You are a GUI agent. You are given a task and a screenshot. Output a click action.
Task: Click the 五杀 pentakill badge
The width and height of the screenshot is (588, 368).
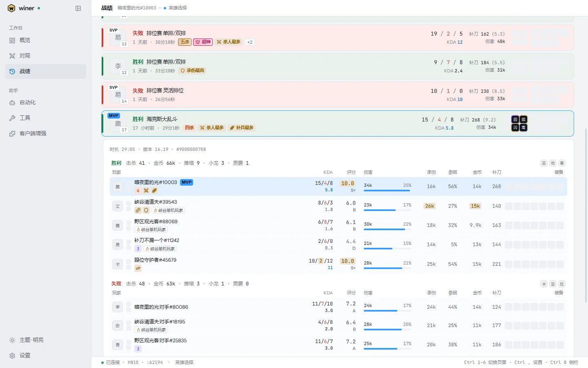click(x=185, y=42)
